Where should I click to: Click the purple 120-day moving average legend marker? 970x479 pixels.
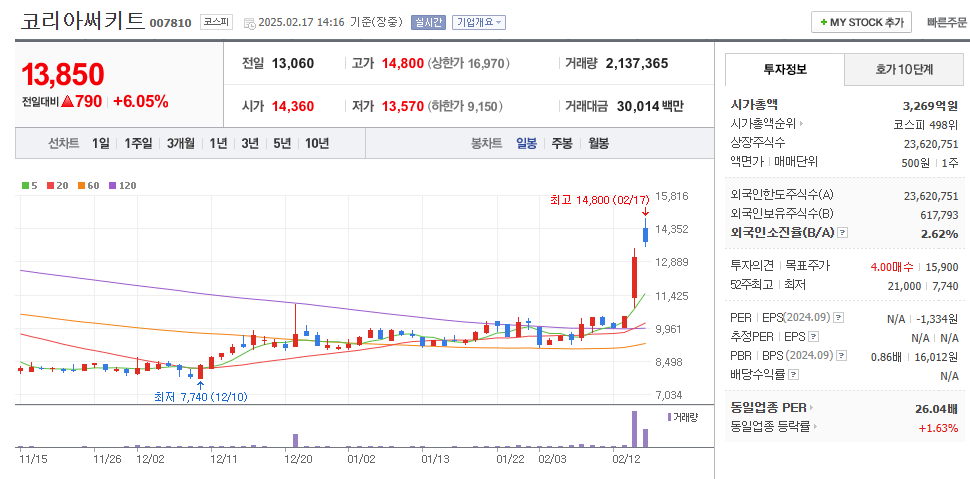click(111, 185)
